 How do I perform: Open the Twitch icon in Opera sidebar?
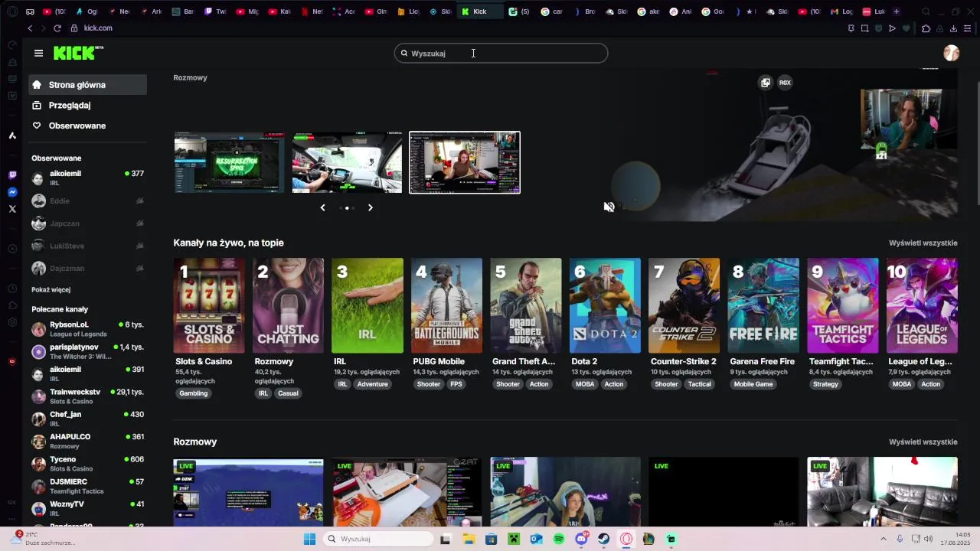pos(12,175)
